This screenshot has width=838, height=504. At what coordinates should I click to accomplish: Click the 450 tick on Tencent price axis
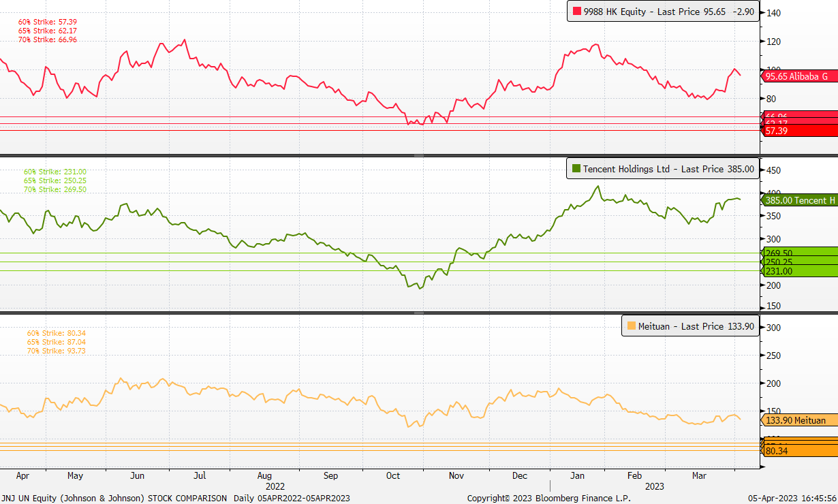(x=773, y=170)
